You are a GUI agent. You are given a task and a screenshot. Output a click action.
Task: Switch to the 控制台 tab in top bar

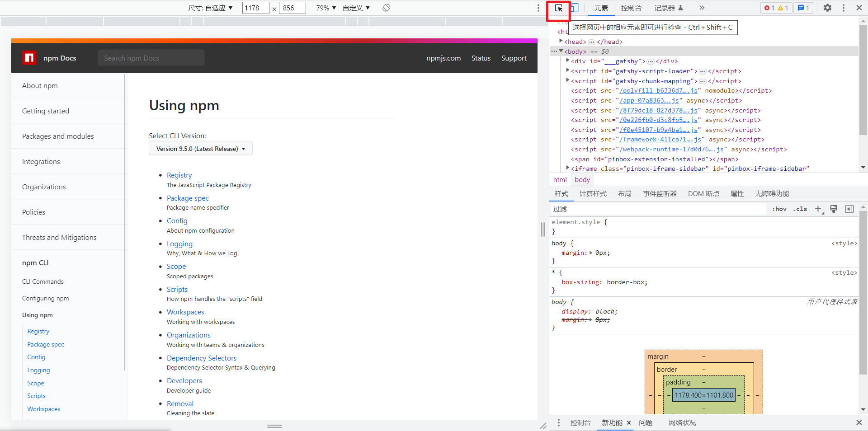[631, 8]
